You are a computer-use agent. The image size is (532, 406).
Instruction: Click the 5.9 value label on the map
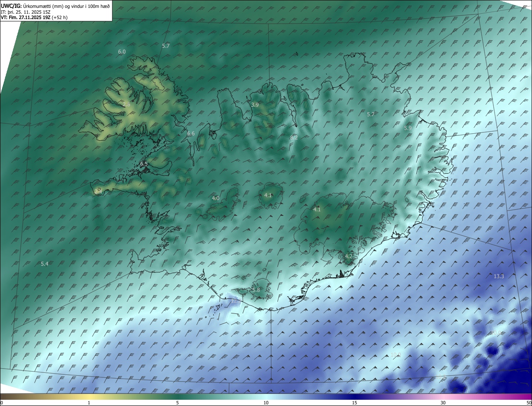408,128
